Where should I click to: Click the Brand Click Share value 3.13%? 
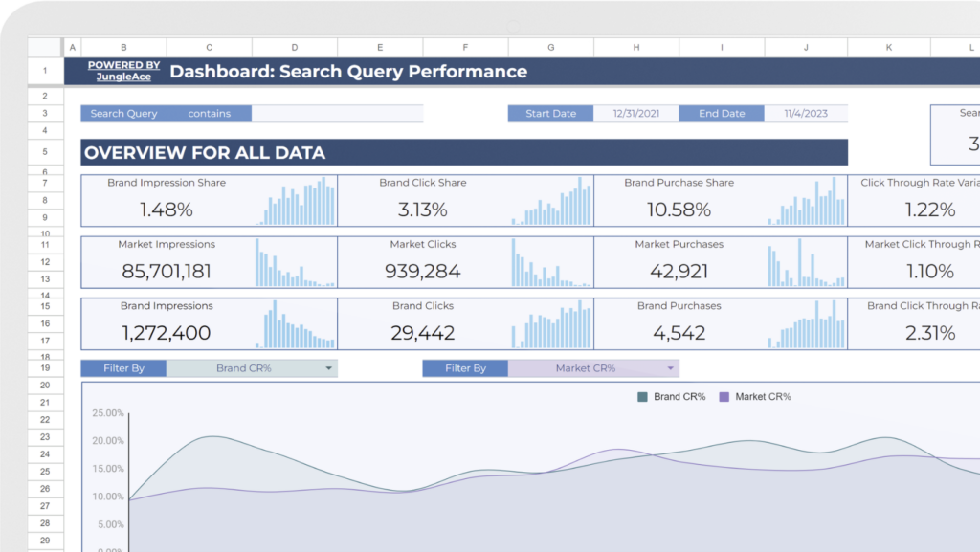pos(422,210)
